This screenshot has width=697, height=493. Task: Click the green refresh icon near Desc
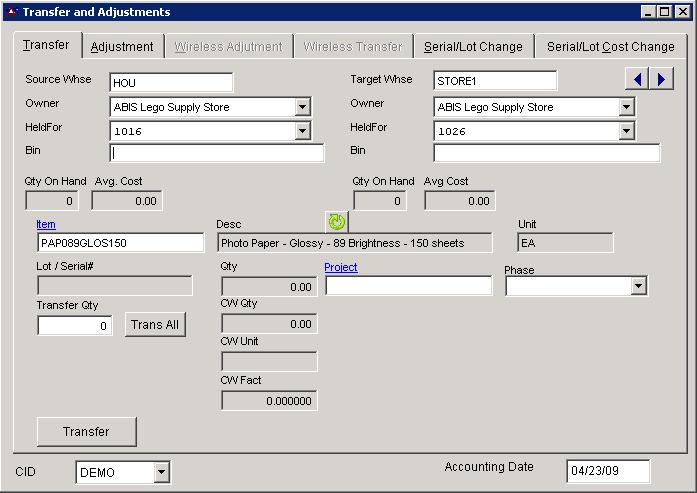336,222
